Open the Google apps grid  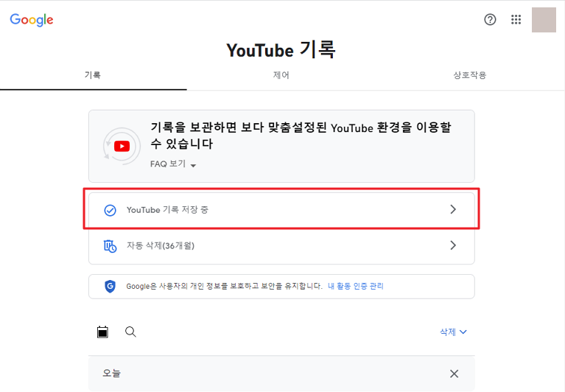click(x=516, y=19)
